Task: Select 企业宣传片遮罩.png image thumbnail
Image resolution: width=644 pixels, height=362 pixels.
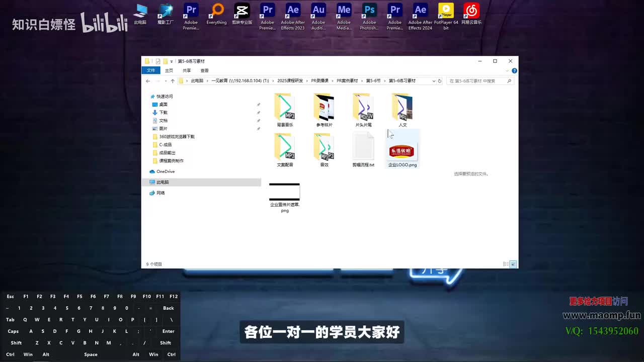Action: (285, 198)
